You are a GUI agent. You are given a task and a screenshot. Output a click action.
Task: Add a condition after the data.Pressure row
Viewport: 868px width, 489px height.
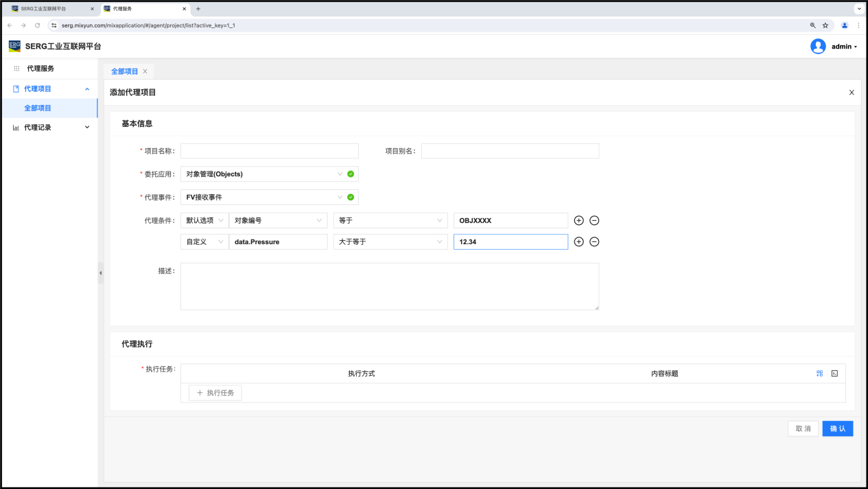(578, 241)
